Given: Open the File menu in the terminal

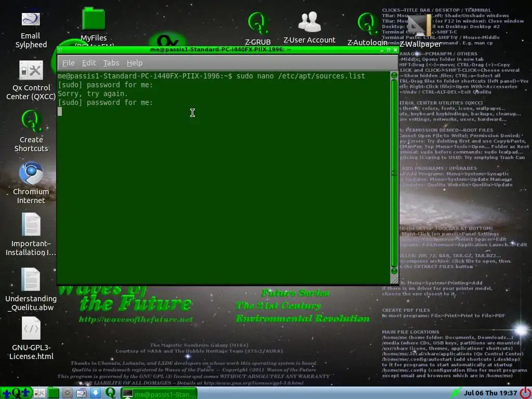Looking at the screenshot, I should (x=68, y=63).
